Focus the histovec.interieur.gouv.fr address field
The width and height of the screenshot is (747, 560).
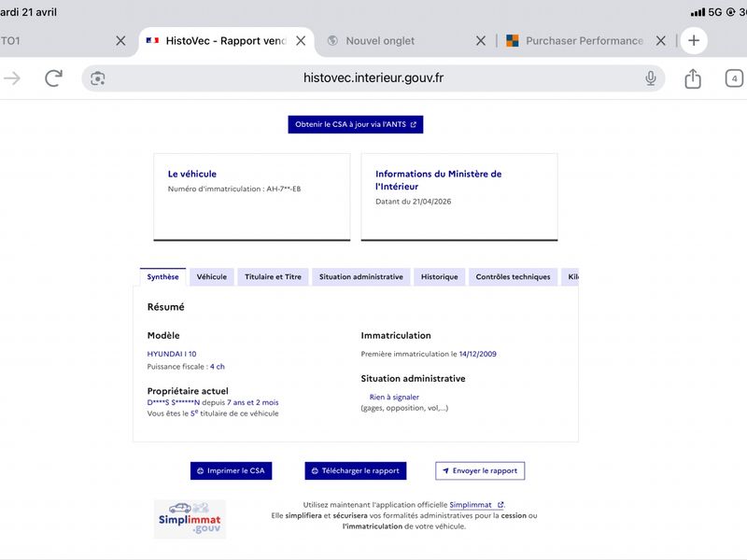click(x=373, y=78)
